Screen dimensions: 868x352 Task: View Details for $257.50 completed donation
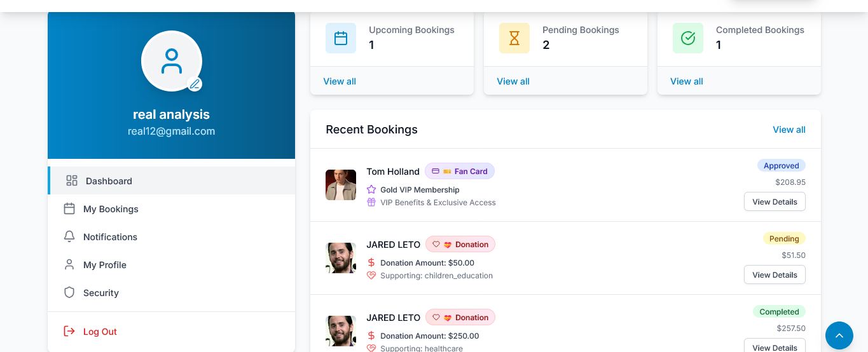(775, 346)
